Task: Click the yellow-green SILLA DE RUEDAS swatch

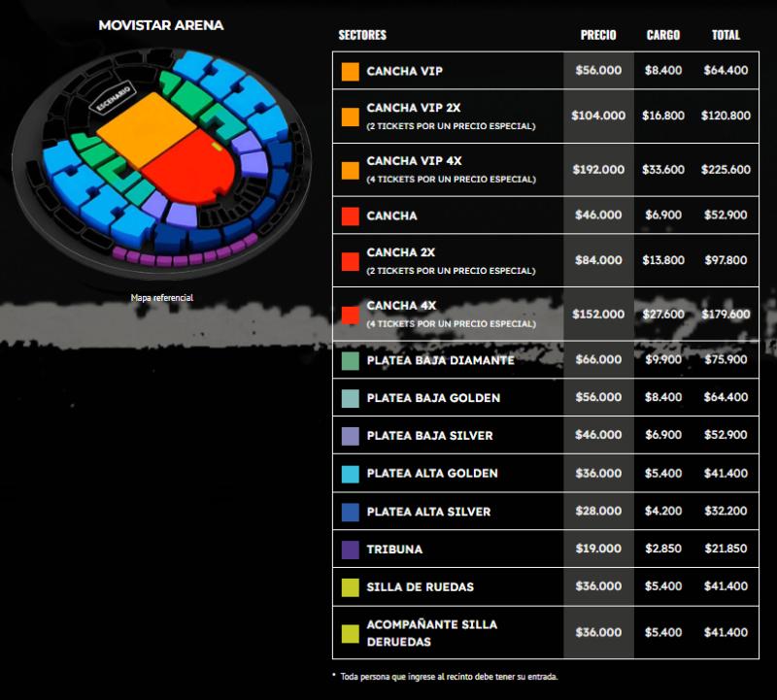Action: (x=349, y=586)
